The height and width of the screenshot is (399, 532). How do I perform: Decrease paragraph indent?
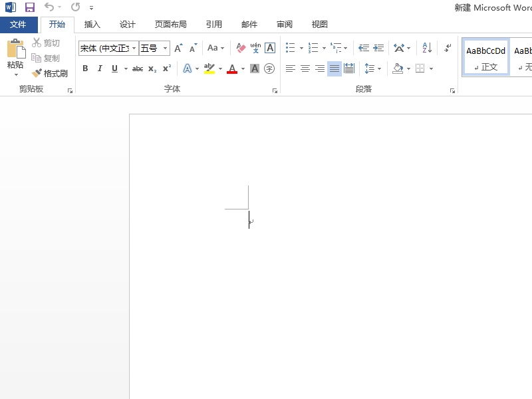click(364, 48)
